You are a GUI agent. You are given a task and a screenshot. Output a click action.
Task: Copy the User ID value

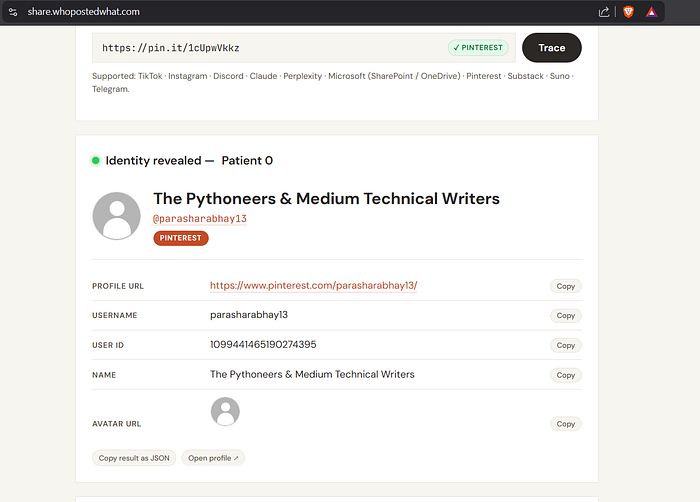pos(566,345)
